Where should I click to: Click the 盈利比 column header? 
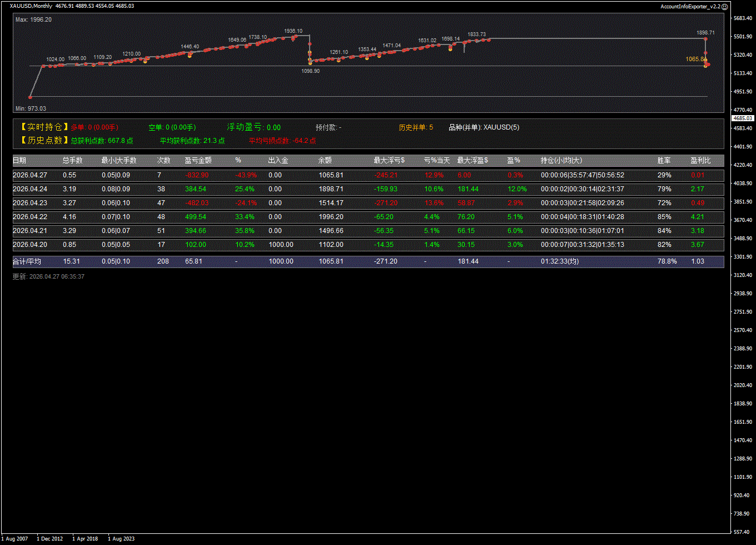700,161
